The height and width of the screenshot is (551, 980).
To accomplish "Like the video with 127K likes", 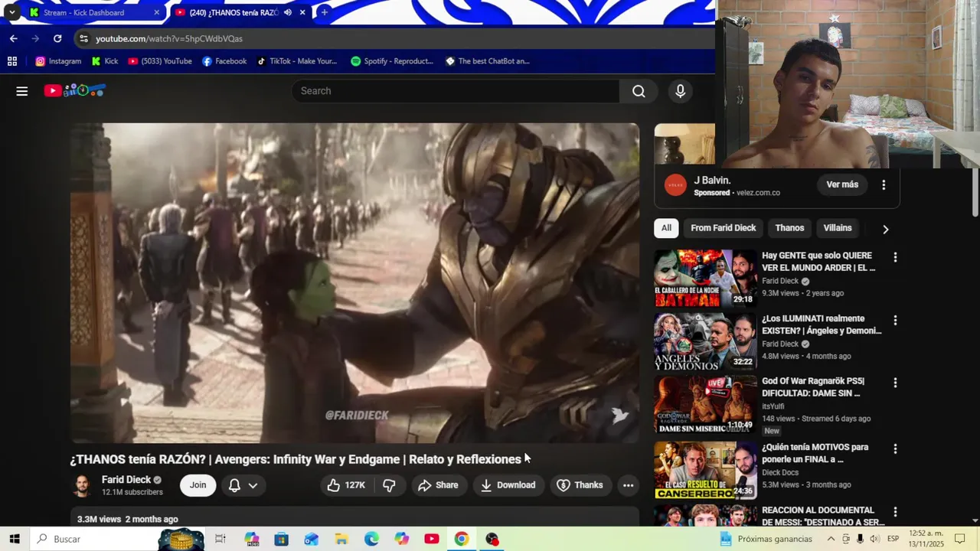I will 346,485.
